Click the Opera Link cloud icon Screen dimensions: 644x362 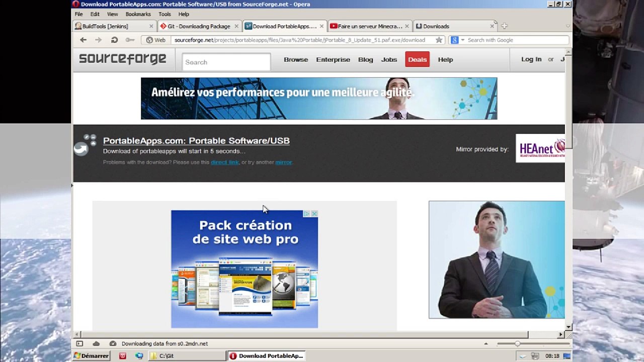[x=96, y=343]
